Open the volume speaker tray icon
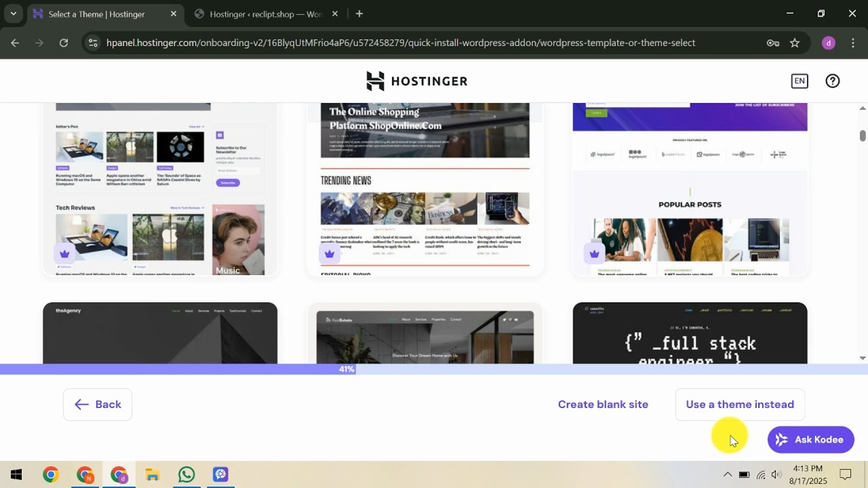The image size is (868, 488). (x=776, y=474)
